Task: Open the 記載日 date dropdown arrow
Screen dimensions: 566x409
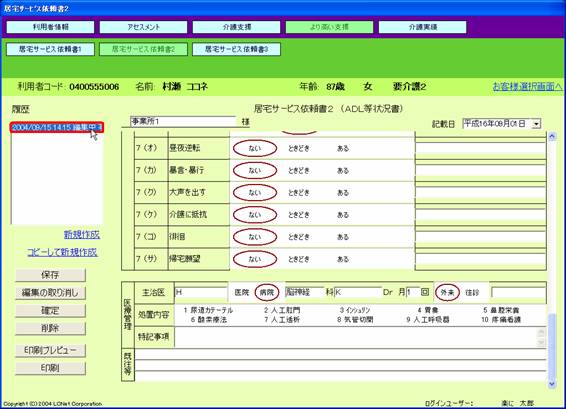Action: [536, 124]
